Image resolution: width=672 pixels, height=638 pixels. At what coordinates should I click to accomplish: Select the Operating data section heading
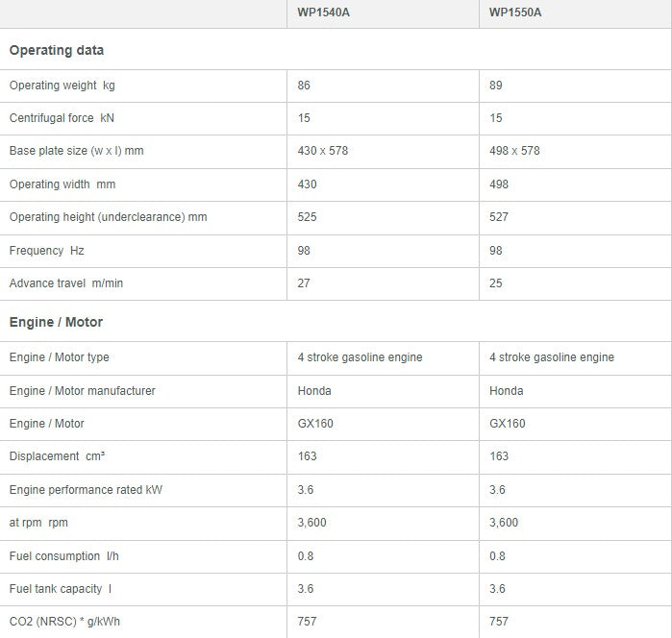[x=57, y=50]
